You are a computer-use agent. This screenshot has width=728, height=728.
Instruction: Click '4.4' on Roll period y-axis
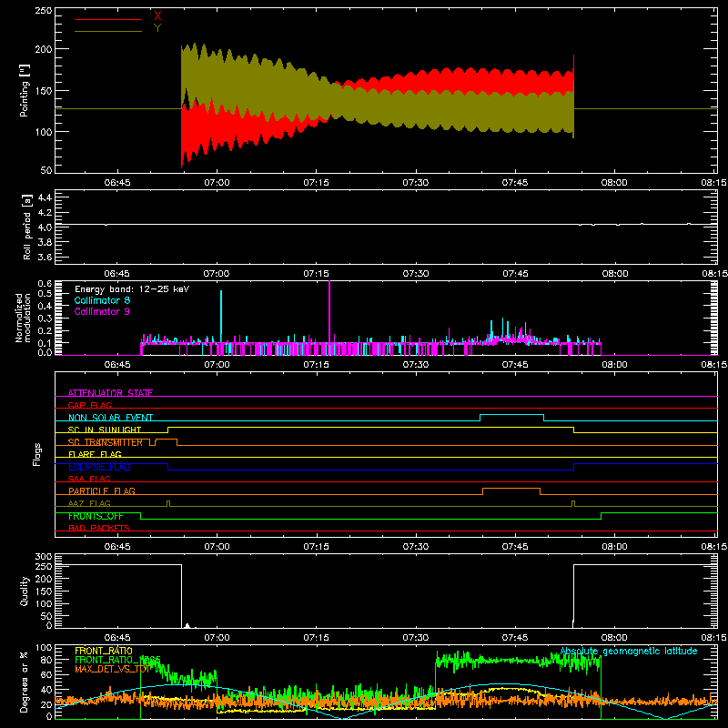[x=45, y=197]
